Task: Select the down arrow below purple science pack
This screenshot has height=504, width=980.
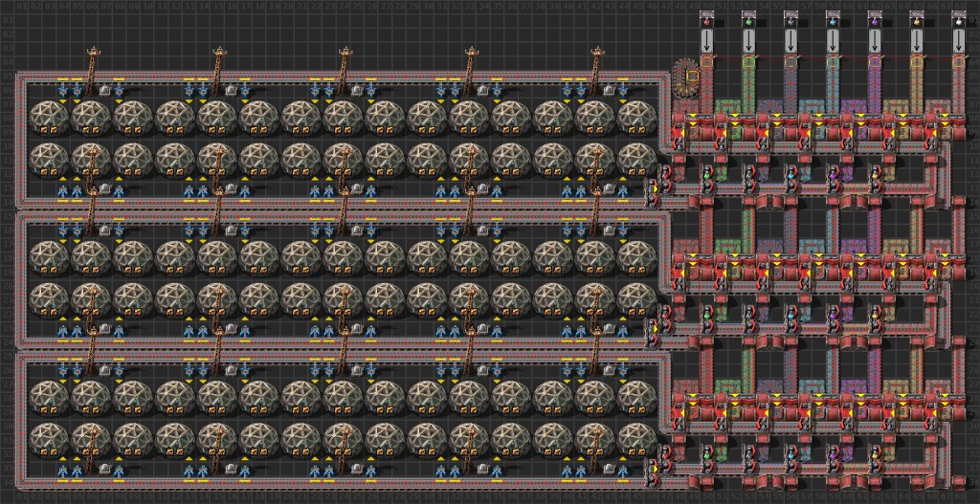Action: point(875,42)
